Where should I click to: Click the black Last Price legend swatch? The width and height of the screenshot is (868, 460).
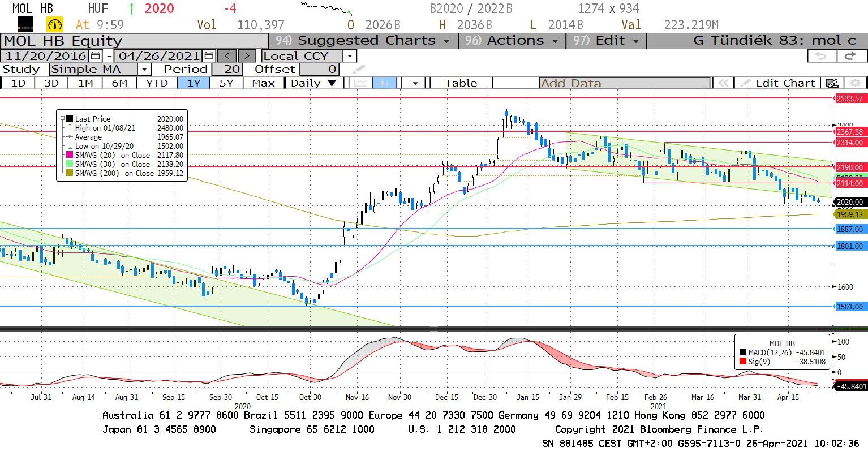tap(70, 119)
